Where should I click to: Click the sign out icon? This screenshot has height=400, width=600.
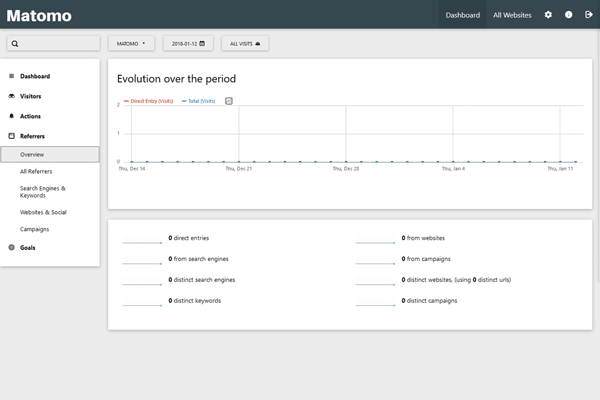pos(589,15)
